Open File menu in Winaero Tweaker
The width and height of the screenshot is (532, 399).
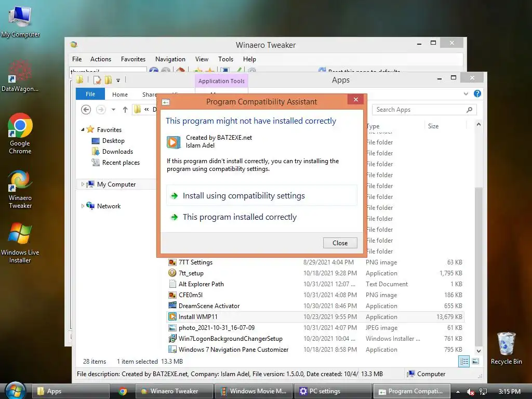pos(77,59)
